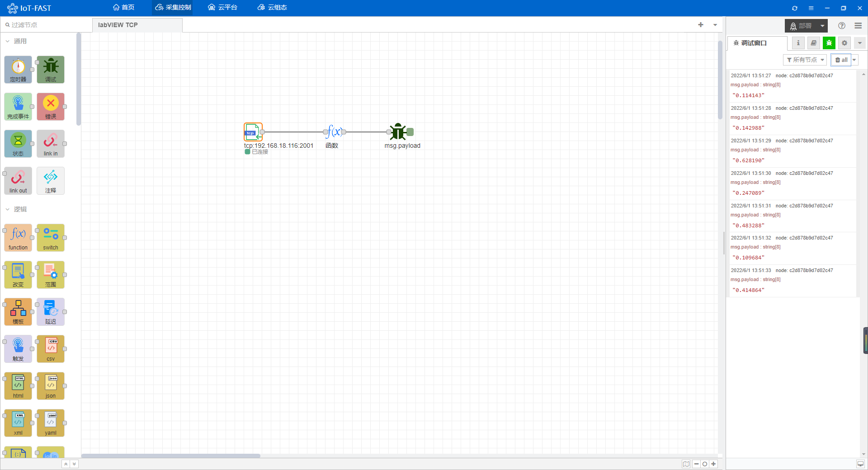
Task: Reset canvas zoom with circle button
Action: coord(705,464)
